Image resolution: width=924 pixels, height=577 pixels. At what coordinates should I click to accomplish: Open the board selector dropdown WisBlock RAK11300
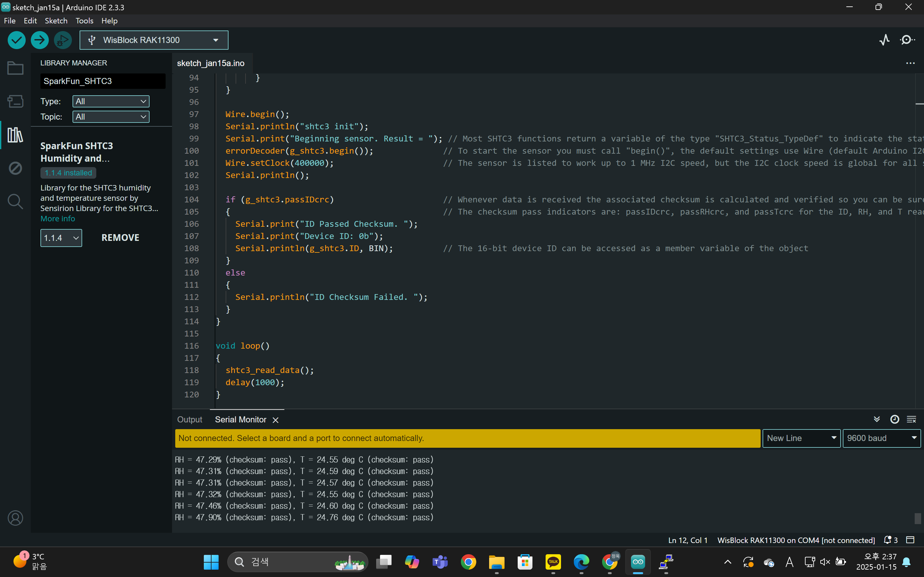pos(154,40)
